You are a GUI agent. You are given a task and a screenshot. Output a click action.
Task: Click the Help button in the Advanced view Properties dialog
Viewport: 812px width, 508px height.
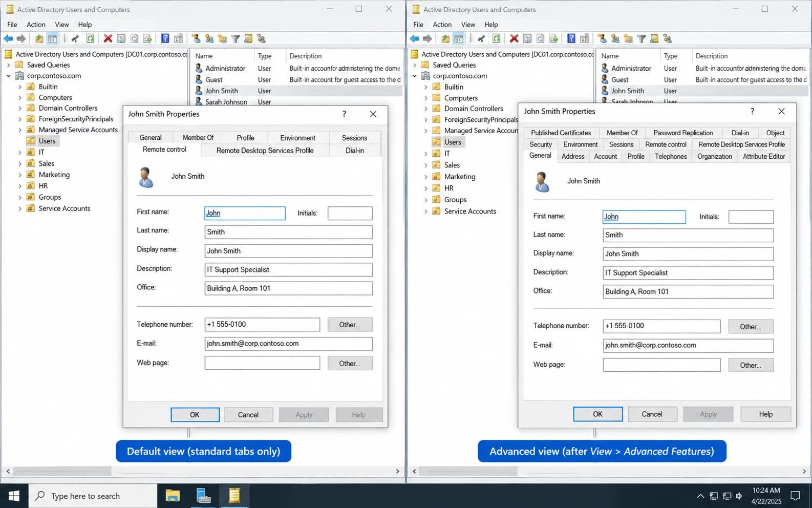(766, 414)
